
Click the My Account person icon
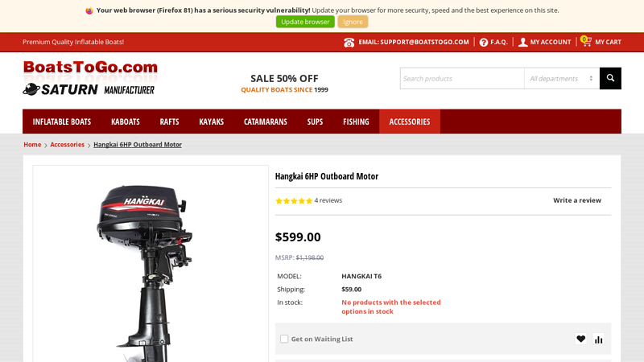pyautogui.click(x=522, y=43)
